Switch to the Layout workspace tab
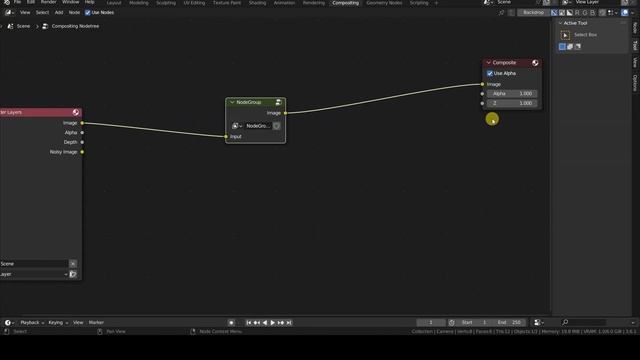 [114, 2]
